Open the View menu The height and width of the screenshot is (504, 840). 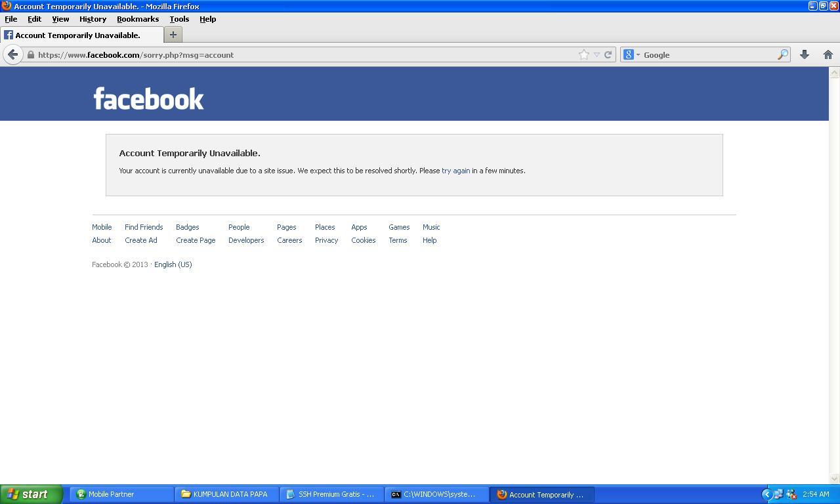point(60,19)
